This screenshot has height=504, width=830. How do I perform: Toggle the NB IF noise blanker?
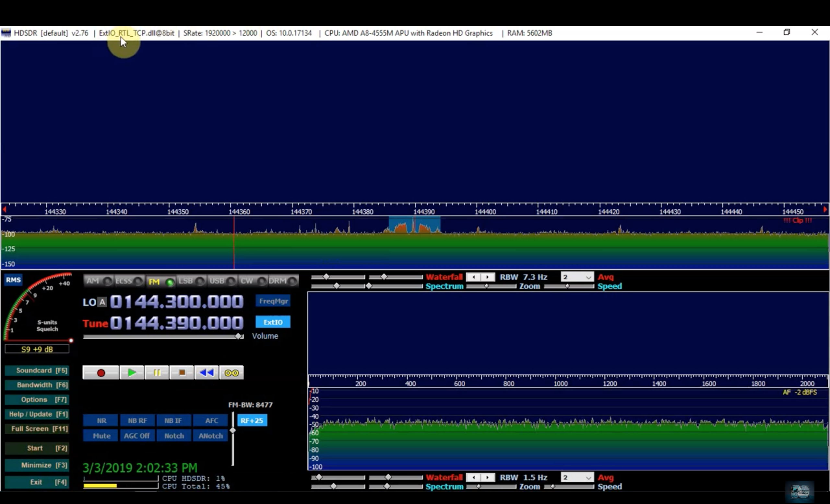point(173,420)
